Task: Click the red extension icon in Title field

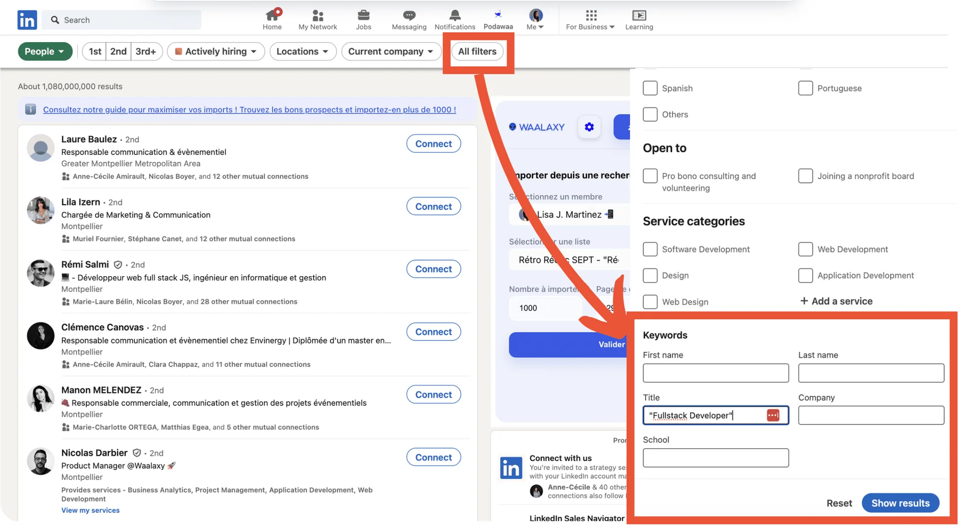Action: tap(773, 415)
